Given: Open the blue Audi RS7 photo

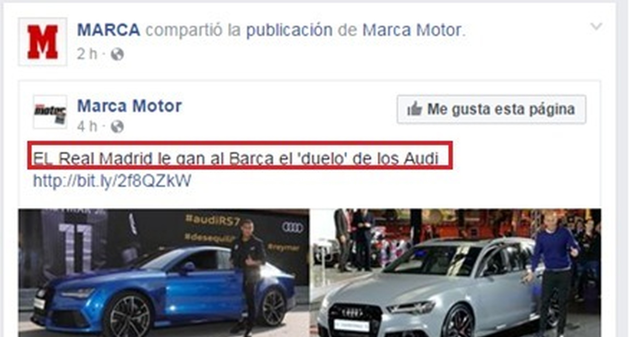Looking at the screenshot, I should click(164, 273).
